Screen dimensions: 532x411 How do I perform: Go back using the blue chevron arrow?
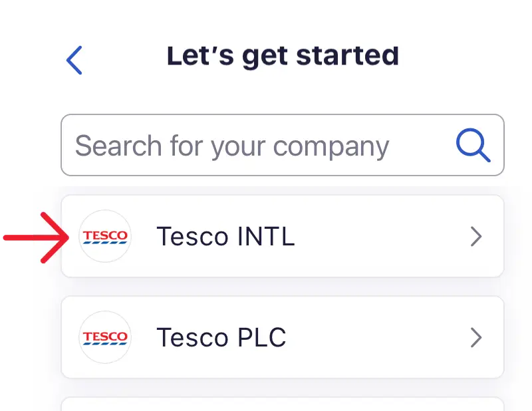coord(74,61)
